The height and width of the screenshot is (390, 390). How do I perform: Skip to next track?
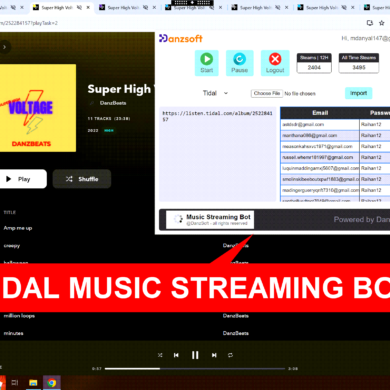pos(214,355)
